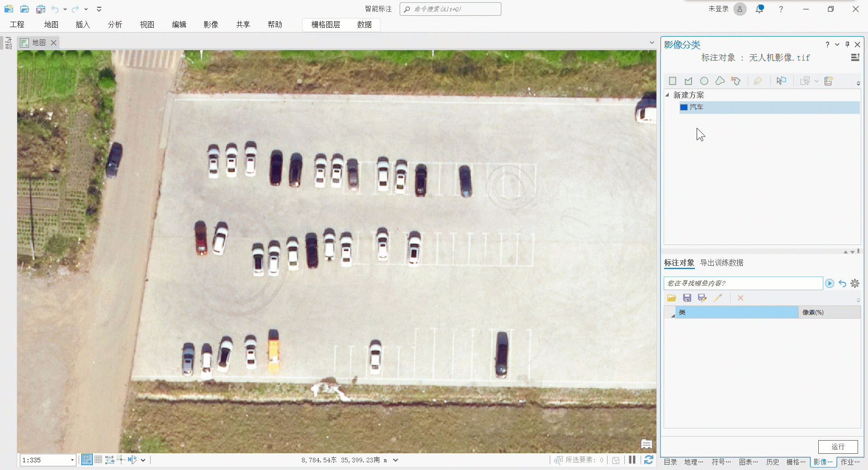Switch to the 导出训练数据 tab
This screenshot has height=470, width=868.
click(x=722, y=263)
